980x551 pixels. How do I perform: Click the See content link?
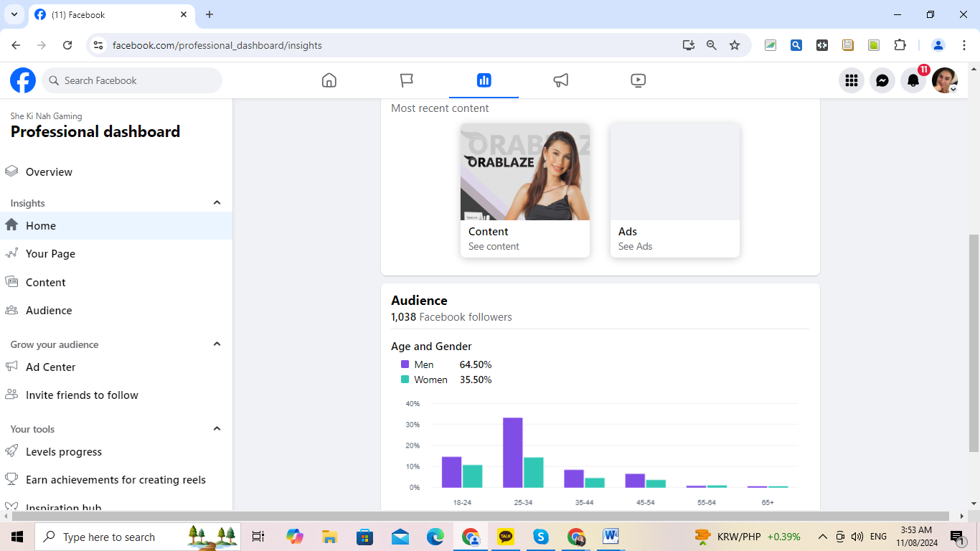494,247
